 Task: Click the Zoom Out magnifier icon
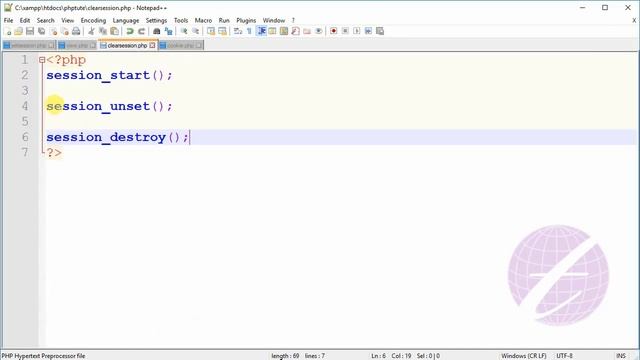(196, 31)
